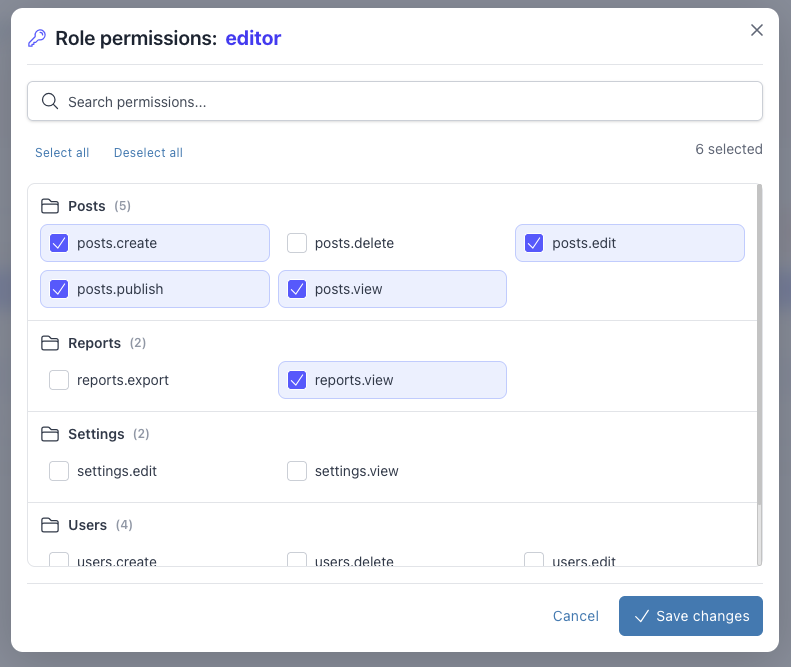Screen dimensions: 791x667
Task: Check the reports.export checkbox
Action: tap(59, 380)
